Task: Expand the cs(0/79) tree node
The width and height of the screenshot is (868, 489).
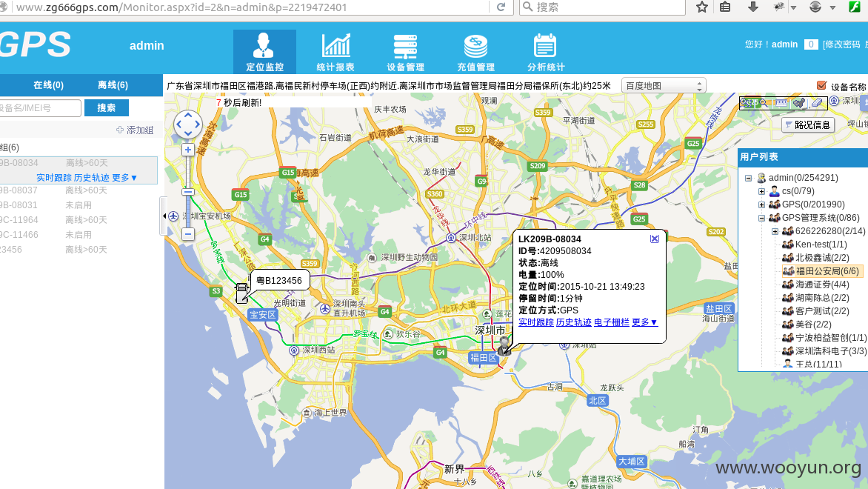Action: coord(761,191)
